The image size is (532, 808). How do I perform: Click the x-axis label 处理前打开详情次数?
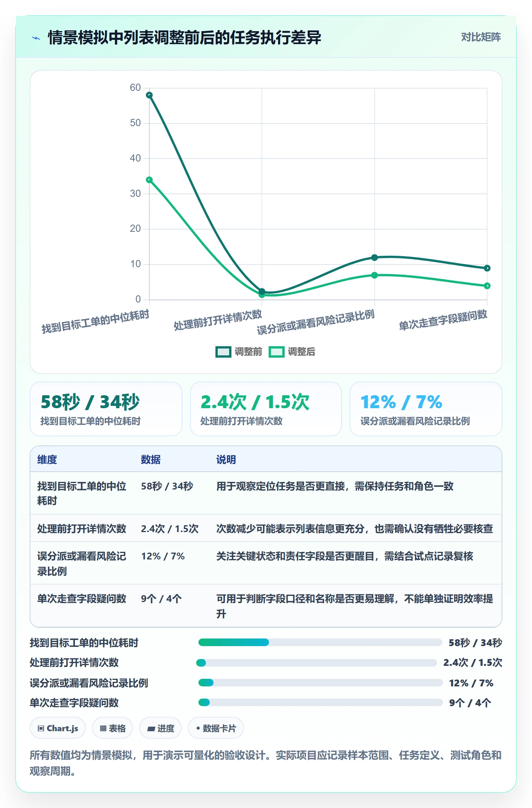218,320
